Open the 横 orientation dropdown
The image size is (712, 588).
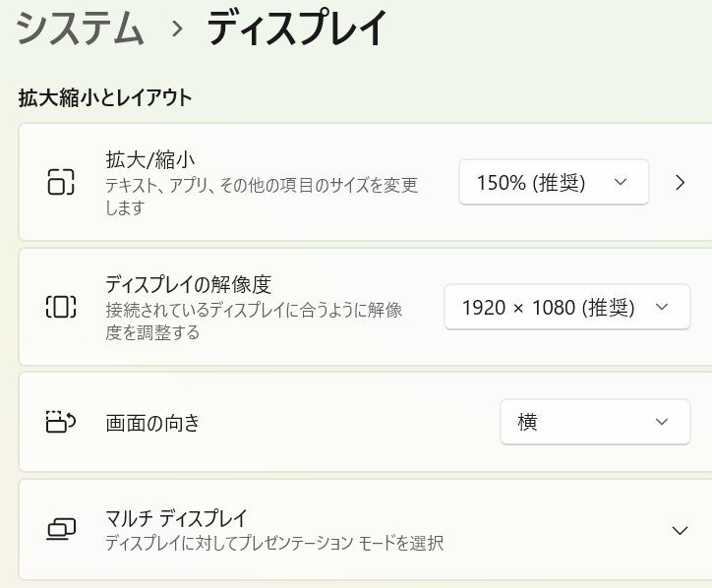pyautogui.click(x=594, y=422)
